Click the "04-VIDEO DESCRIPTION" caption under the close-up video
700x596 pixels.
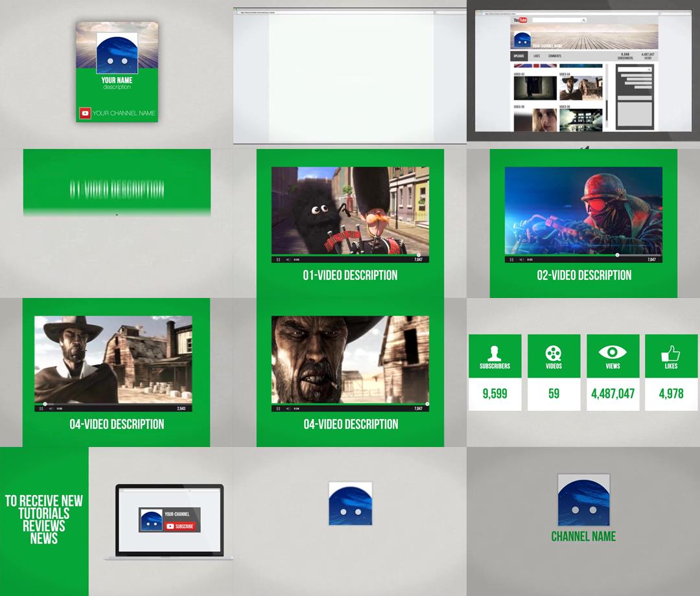coord(351,424)
